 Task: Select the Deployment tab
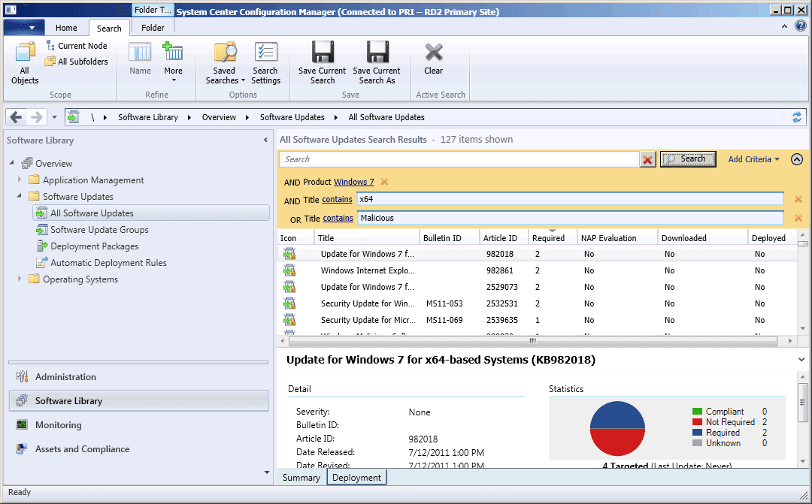357,478
